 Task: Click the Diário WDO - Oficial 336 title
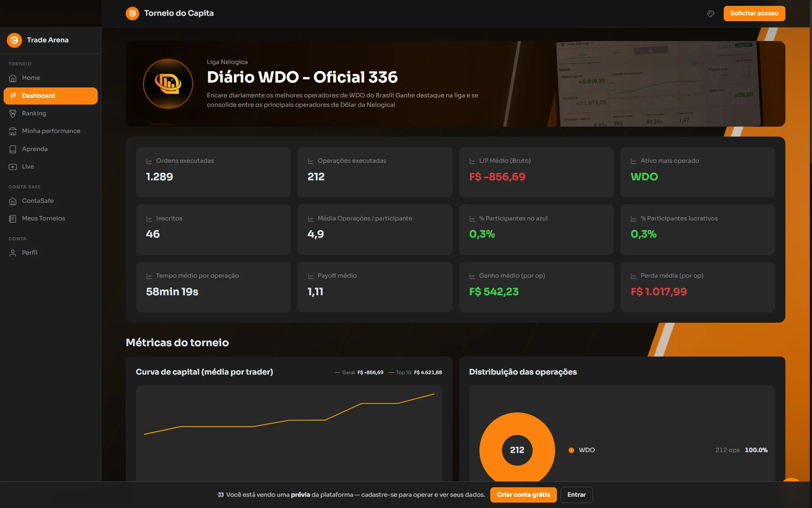302,77
